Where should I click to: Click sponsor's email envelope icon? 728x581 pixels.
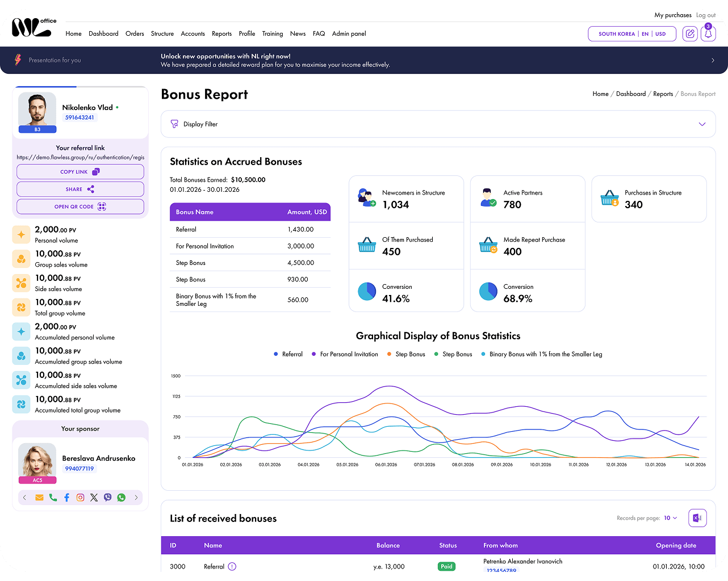click(39, 498)
